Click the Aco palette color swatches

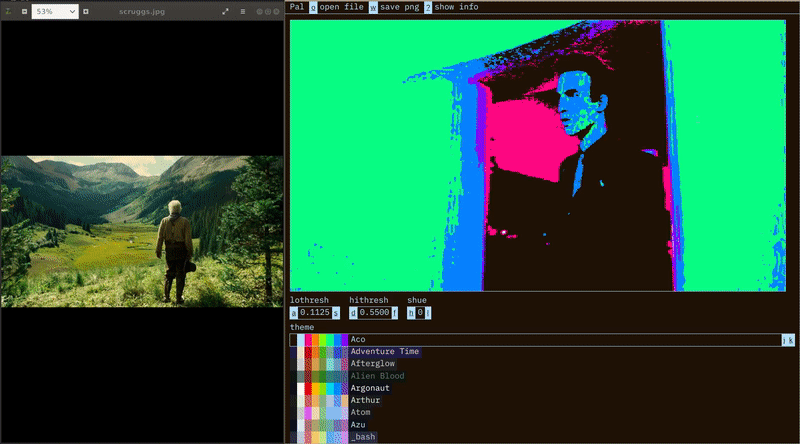pos(319,340)
